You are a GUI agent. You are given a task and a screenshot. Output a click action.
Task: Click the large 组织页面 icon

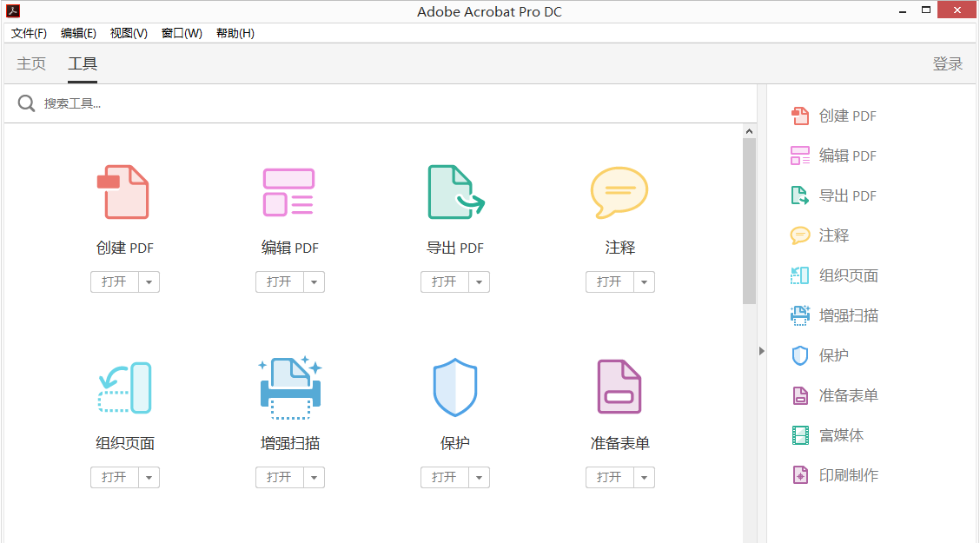(x=125, y=387)
